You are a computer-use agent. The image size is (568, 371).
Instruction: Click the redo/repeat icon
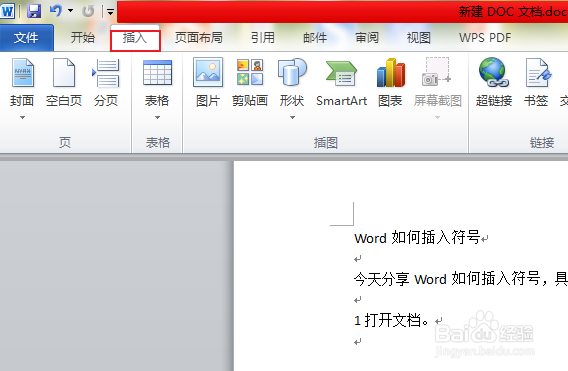point(88,11)
